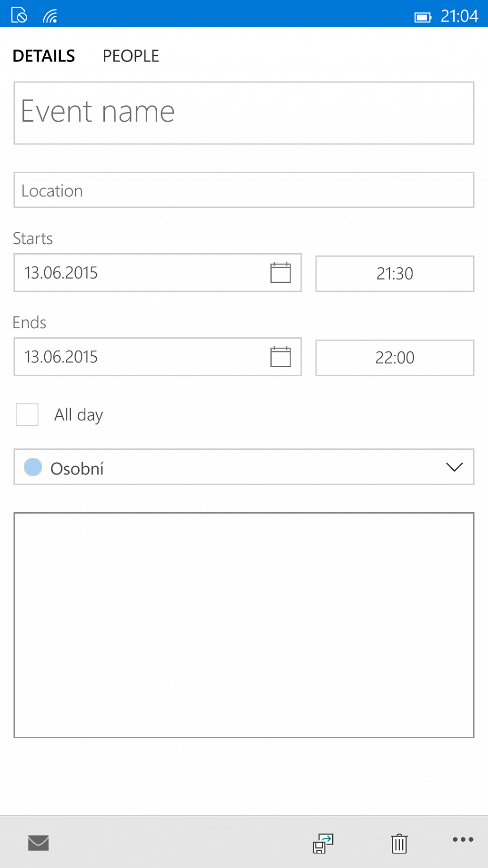488x868 pixels.
Task: Change the 21:30 start time
Action: pyautogui.click(x=395, y=274)
